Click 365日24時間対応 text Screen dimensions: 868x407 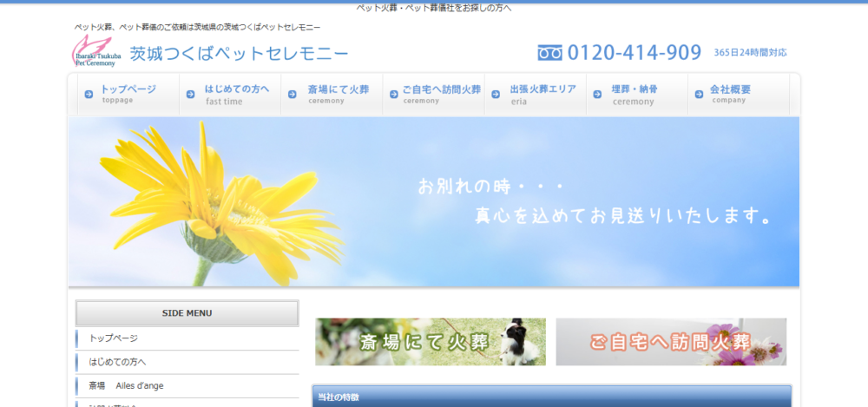coord(750,53)
